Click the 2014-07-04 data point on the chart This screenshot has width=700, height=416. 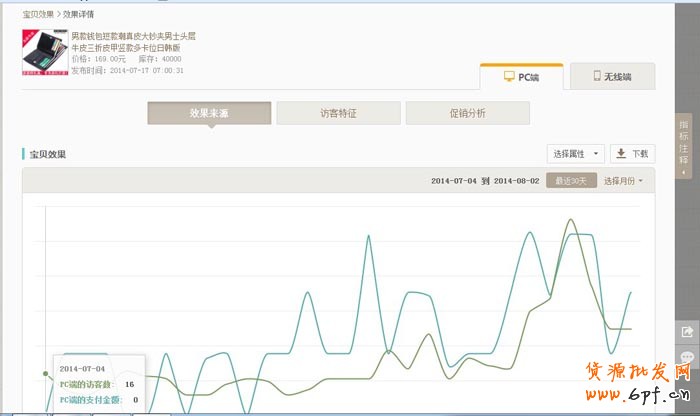(46, 374)
